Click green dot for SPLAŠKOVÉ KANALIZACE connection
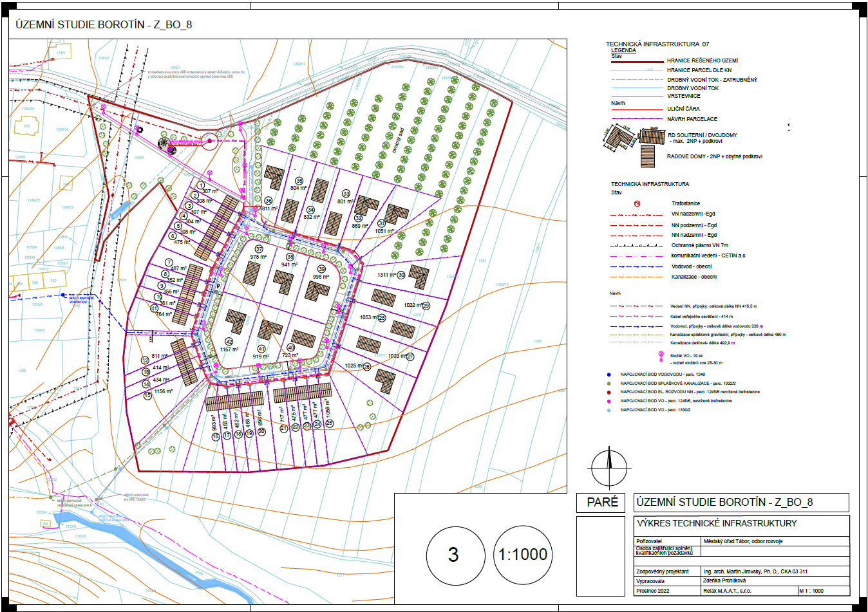Image resolution: width=868 pixels, height=612 pixels. 609,383
